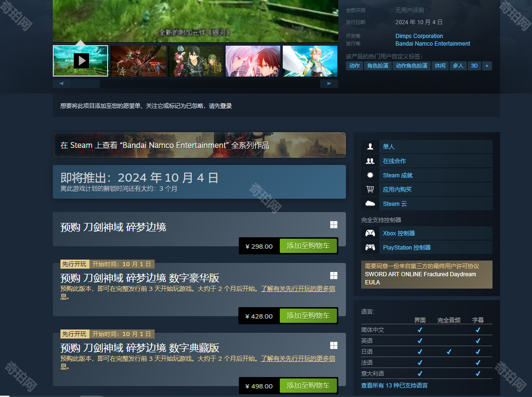532x397 pixels.
Task: Click the 法语 language row label
Action: 367,362
